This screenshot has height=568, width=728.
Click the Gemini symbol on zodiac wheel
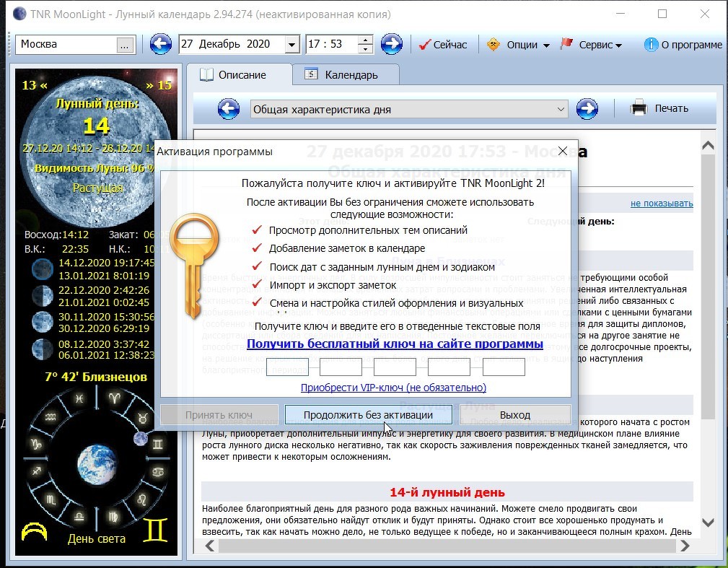(158, 445)
